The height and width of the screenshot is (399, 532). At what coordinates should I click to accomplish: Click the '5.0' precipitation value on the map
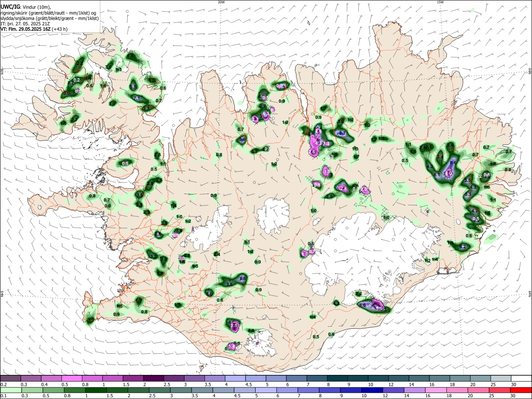pyautogui.click(x=209, y=294)
